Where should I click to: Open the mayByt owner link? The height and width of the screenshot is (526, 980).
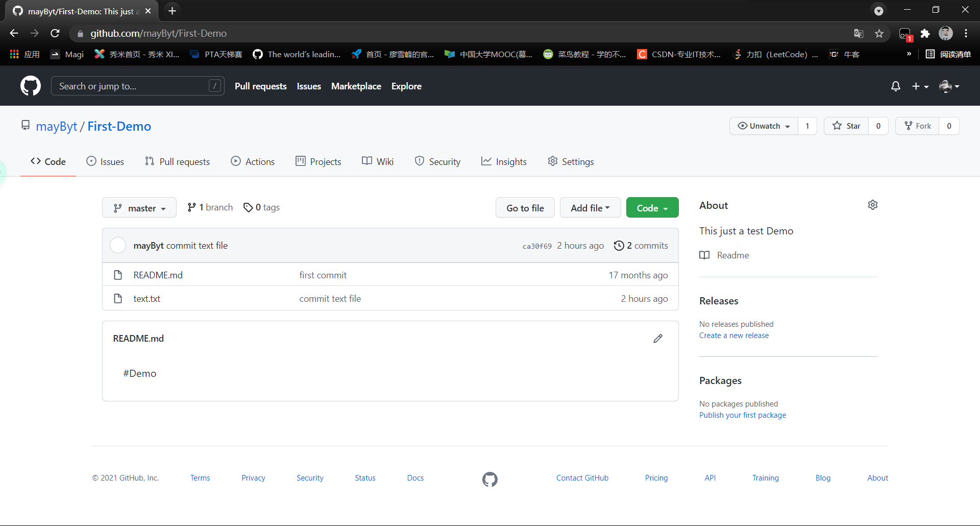(x=56, y=126)
